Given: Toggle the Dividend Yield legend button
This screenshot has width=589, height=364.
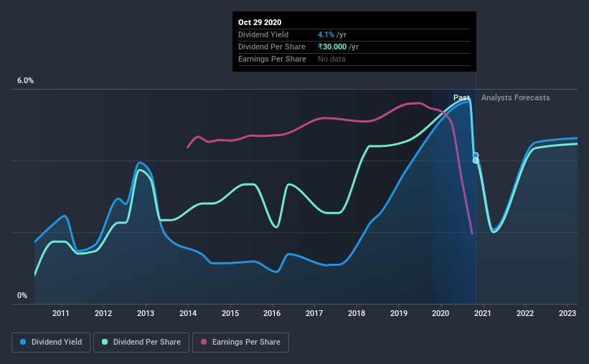Looking at the screenshot, I should tap(51, 343).
